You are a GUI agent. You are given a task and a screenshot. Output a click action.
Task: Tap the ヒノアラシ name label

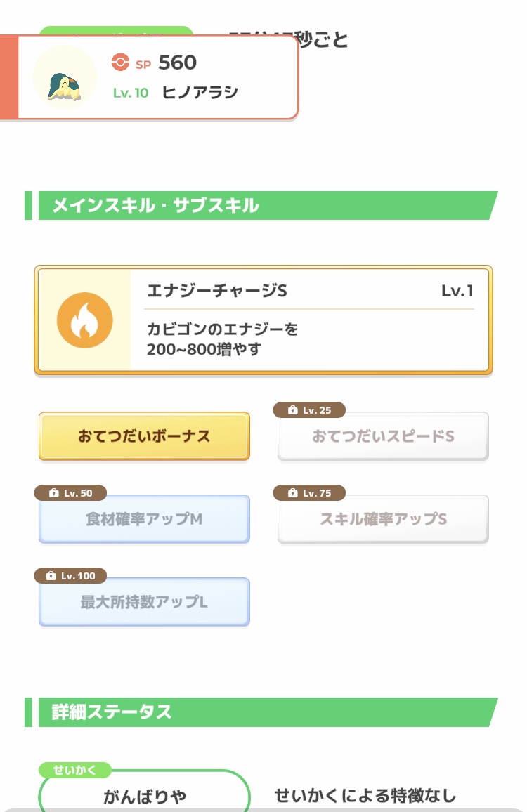click(200, 93)
